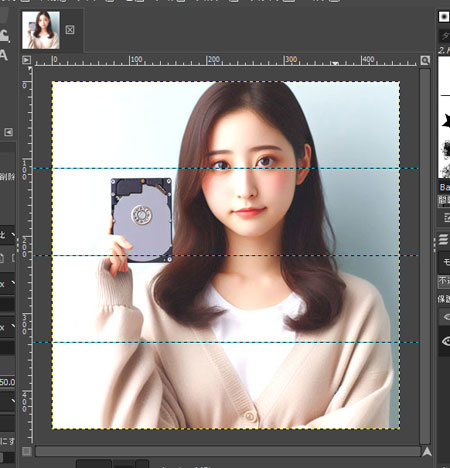Click the eye icon in layers header row
This screenshot has height=468, width=450.
[x=446, y=317]
